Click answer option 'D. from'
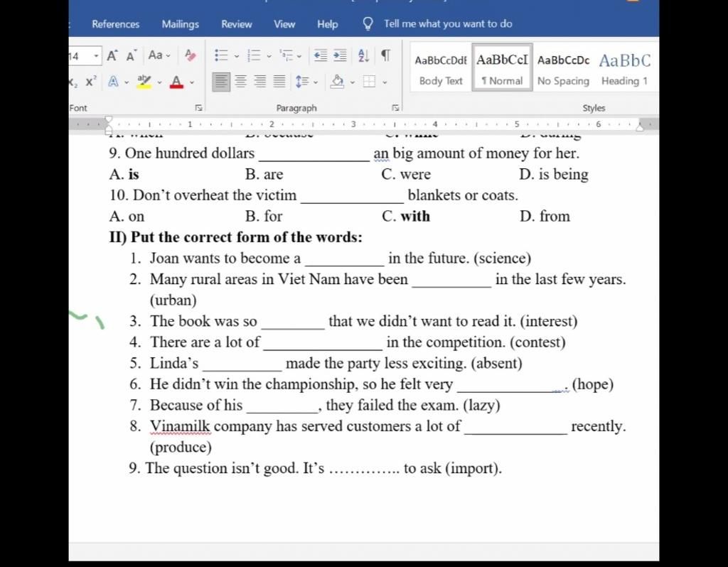Image resolution: width=728 pixels, height=567 pixels. pyautogui.click(x=545, y=216)
